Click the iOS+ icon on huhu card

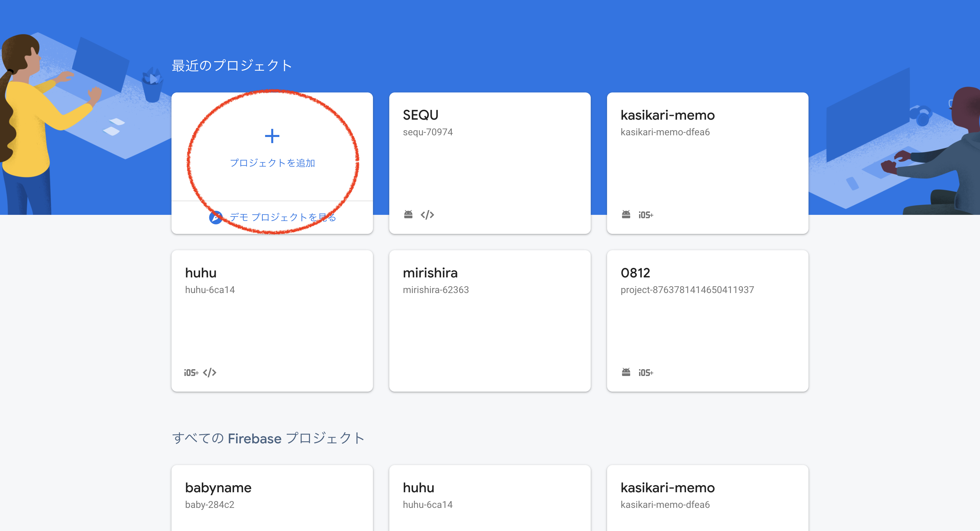pos(191,373)
